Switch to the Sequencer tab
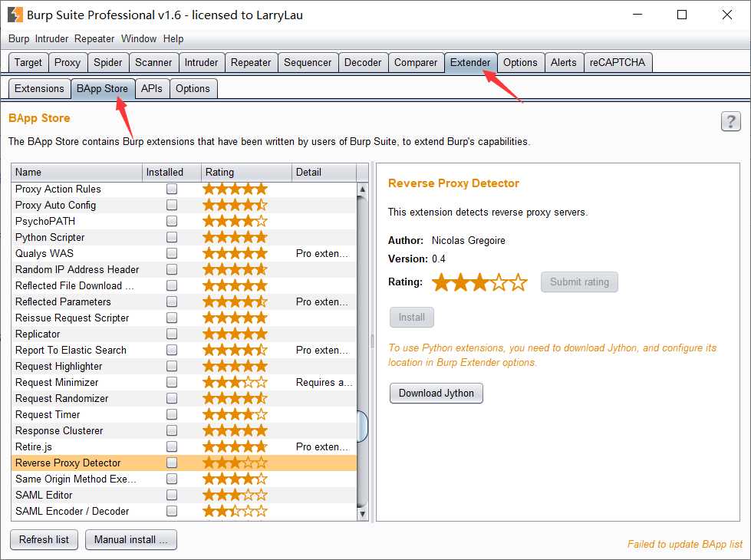The image size is (751, 560). click(308, 62)
